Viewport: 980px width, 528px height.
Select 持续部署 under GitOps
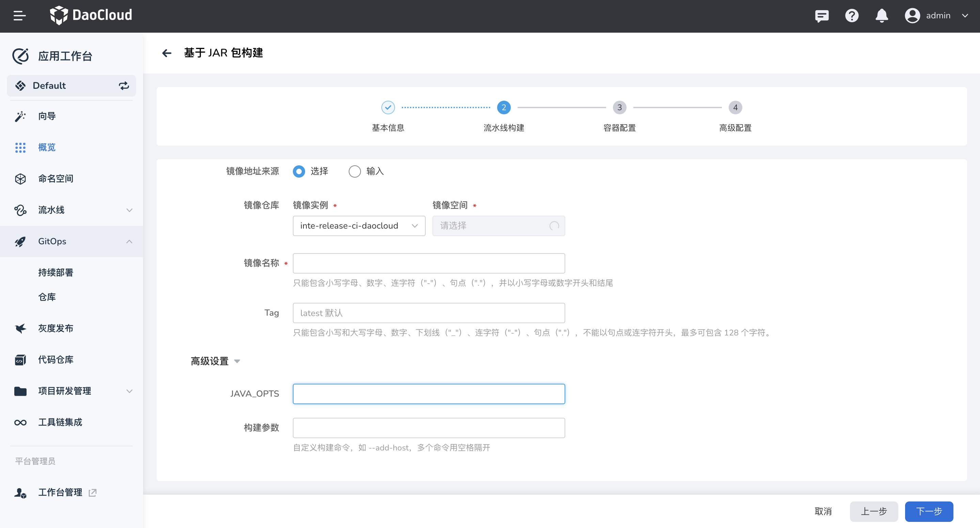(x=56, y=272)
